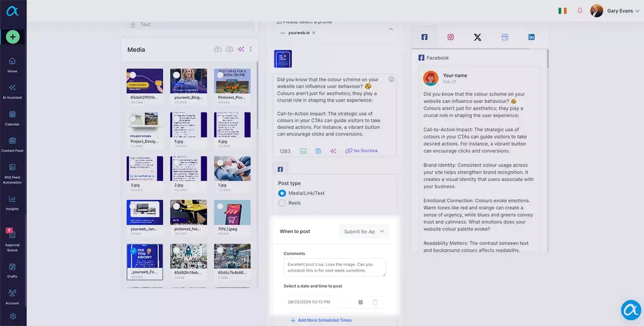Click the attached image thumbnail above the editor

click(283, 59)
